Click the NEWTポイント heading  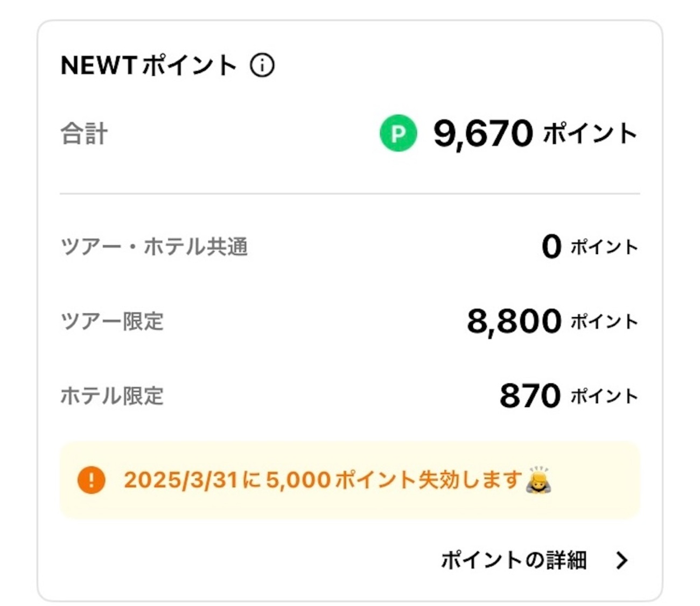149,66
